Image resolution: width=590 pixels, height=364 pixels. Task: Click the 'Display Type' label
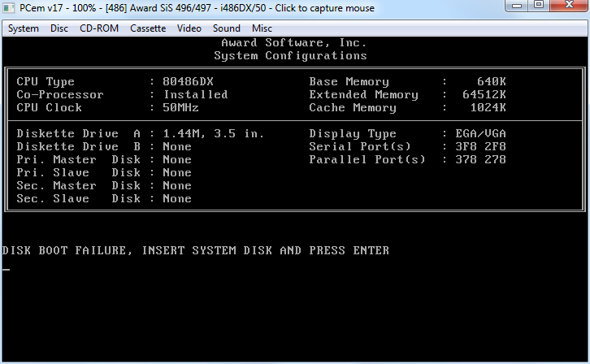click(x=353, y=133)
